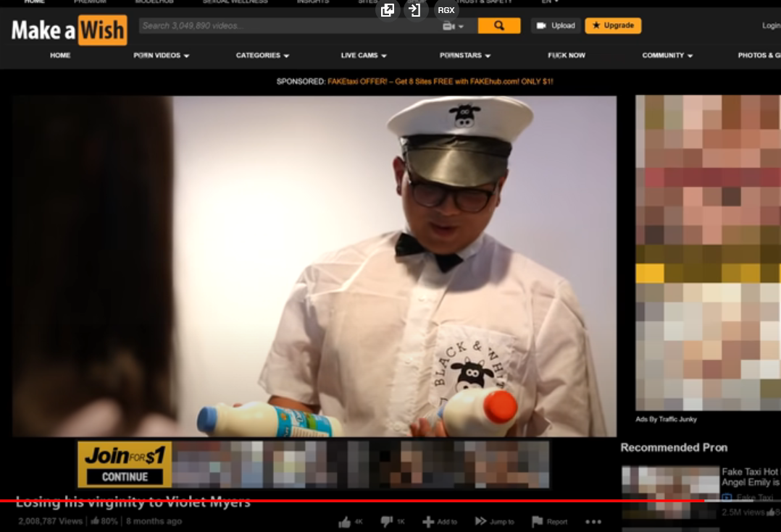
Task: Click the round RGX overlay button
Action: click(x=446, y=10)
